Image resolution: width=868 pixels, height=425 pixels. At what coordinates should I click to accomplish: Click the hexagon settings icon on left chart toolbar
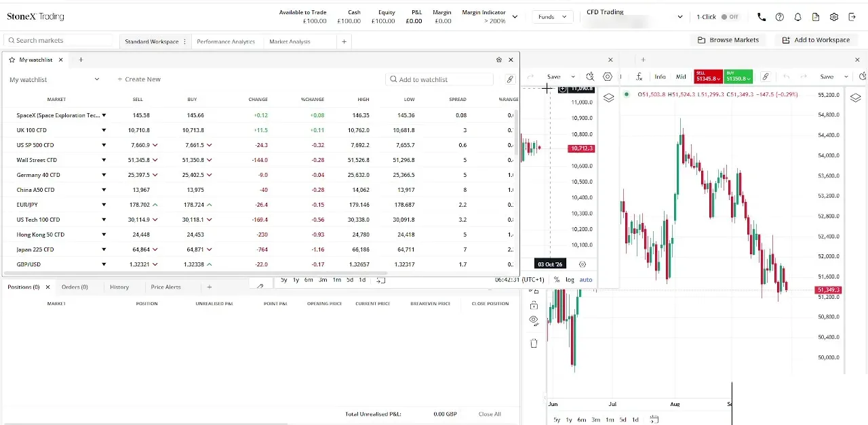[x=608, y=77]
